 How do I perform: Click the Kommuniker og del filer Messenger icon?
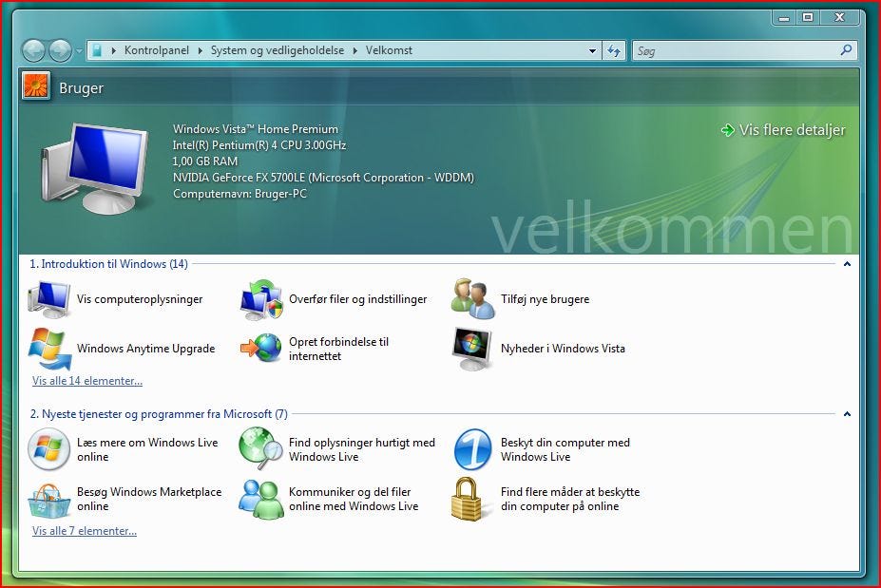coord(261,499)
